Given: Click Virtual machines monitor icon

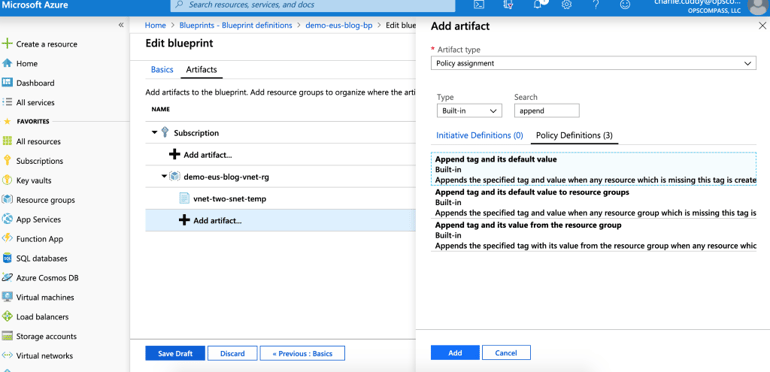Looking at the screenshot, I should click(7, 297).
